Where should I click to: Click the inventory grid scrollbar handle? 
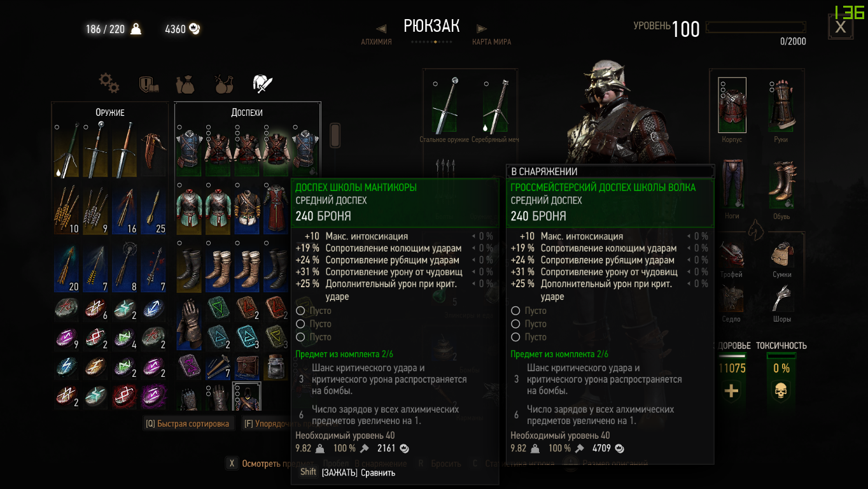pyautogui.click(x=335, y=135)
